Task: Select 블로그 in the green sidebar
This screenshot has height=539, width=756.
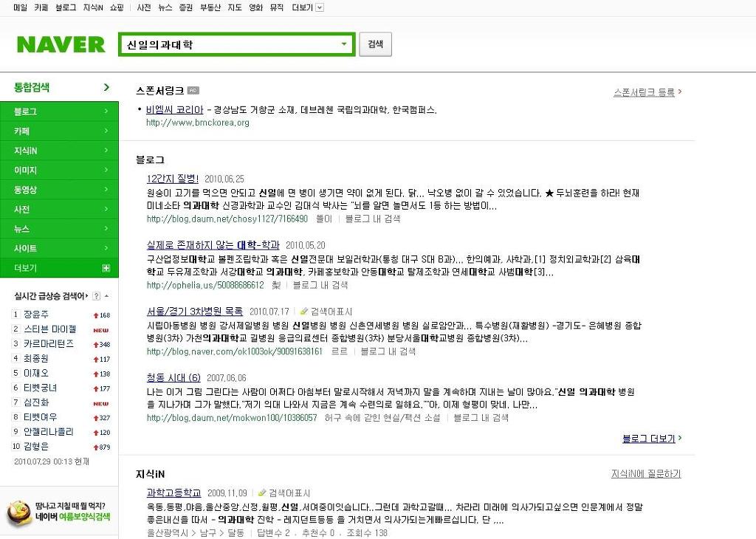Action: point(59,111)
